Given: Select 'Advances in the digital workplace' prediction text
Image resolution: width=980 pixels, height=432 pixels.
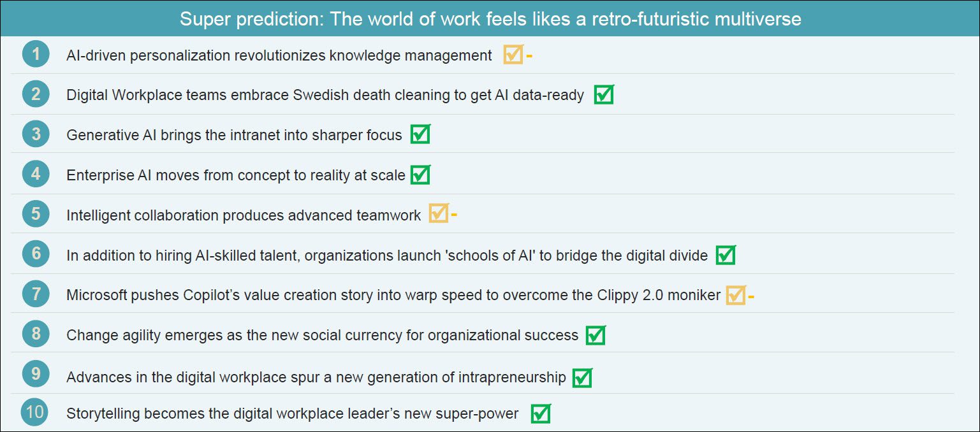Looking at the screenshot, I should click(316, 377).
